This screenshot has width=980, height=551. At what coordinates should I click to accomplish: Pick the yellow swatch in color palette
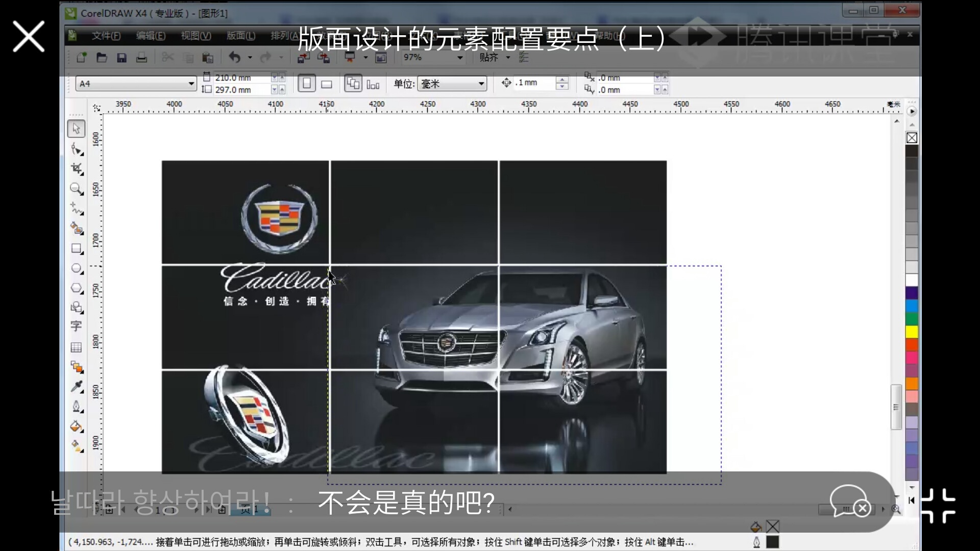912,332
